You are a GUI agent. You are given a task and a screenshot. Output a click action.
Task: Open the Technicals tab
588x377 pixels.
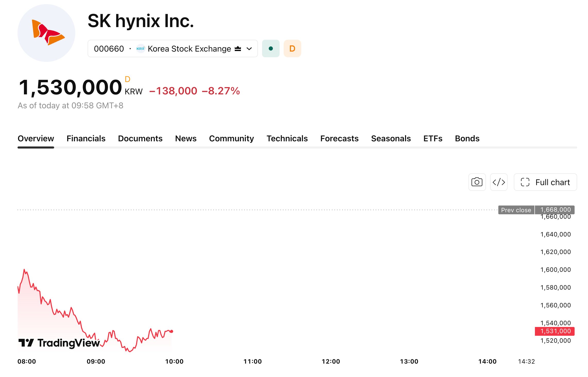point(287,138)
